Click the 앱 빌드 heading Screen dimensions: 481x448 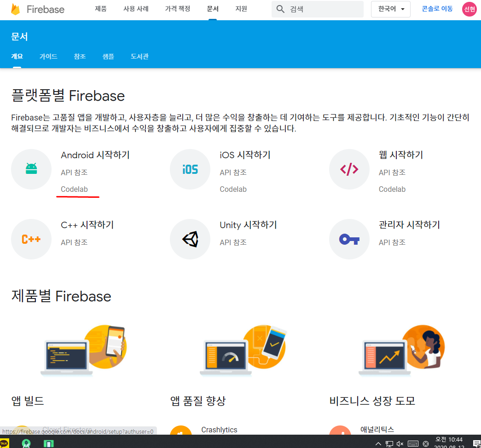click(28, 401)
